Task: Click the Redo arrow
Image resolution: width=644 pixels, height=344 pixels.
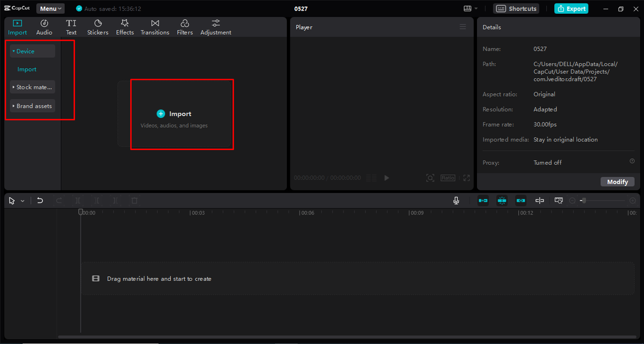Action: pos(59,200)
